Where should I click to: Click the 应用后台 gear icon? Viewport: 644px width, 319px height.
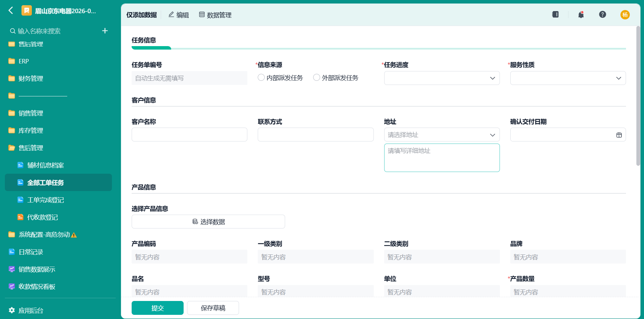(x=12, y=310)
